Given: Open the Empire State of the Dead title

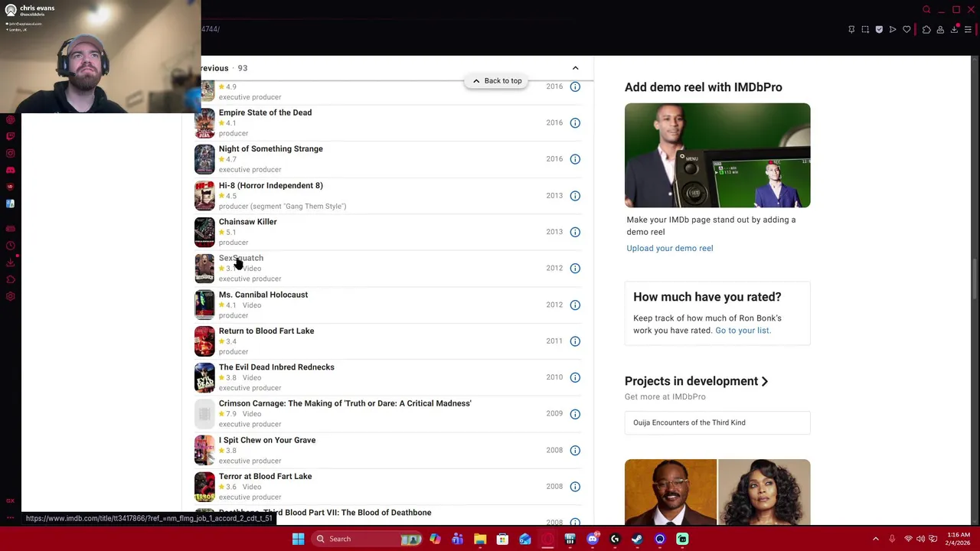Looking at the screenshot, I should point(265,112).
